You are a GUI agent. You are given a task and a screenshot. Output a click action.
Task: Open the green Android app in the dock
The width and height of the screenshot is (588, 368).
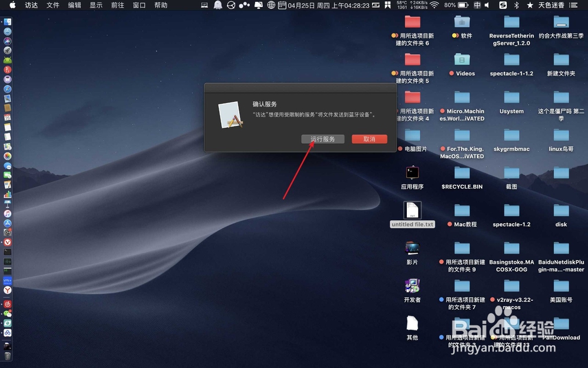pos(8,60)
